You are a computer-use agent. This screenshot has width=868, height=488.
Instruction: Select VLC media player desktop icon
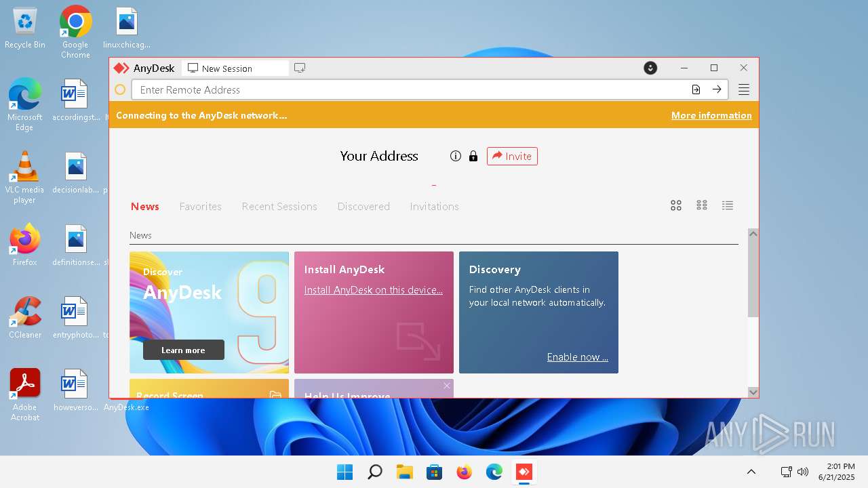click(x=24, y=177)
